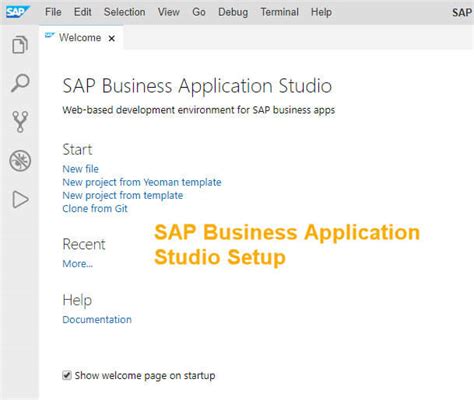Open the Edit menu
Viewport: 474px width, 400px height.
coord(83,12)
